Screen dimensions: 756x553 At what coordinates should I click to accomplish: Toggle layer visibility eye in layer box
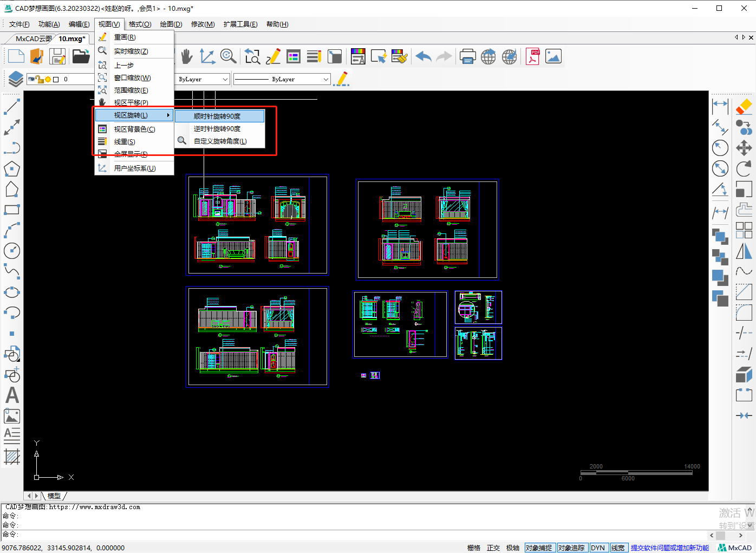click(x=32, y=79)
